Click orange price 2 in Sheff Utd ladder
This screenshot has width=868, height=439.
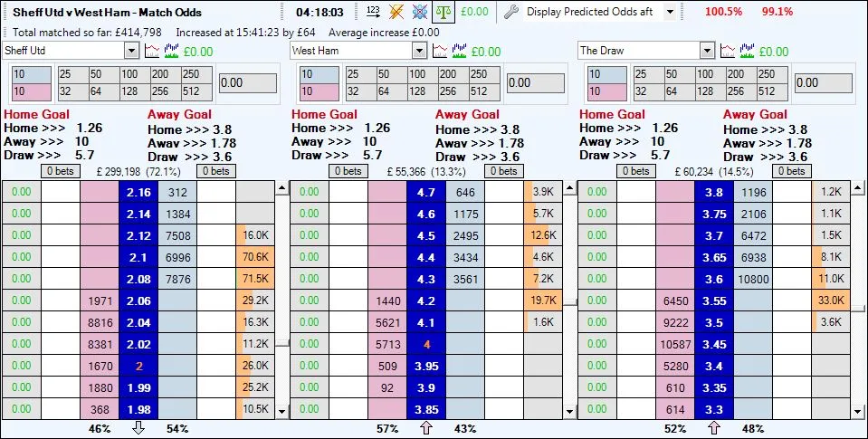click(x=138, y=366)
